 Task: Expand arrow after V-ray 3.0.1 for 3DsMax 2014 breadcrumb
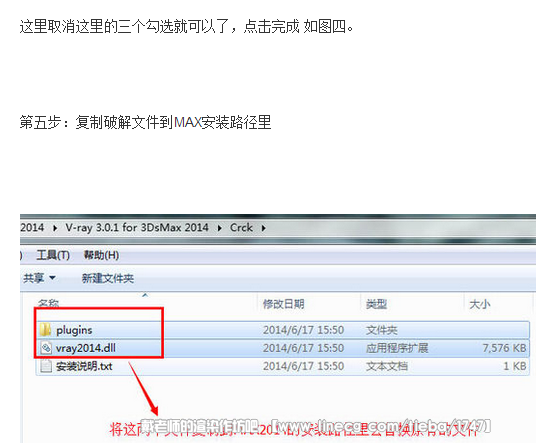point(219,228)
